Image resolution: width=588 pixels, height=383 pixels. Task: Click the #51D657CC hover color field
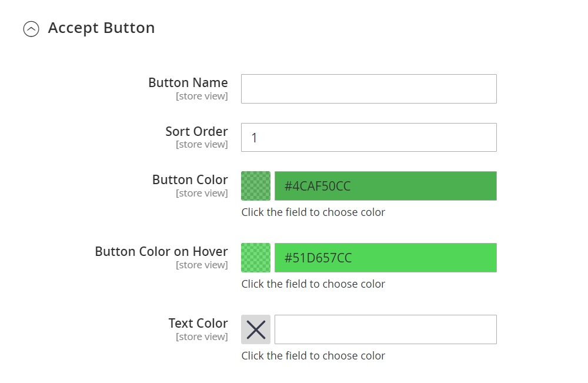tap(385, 258)
